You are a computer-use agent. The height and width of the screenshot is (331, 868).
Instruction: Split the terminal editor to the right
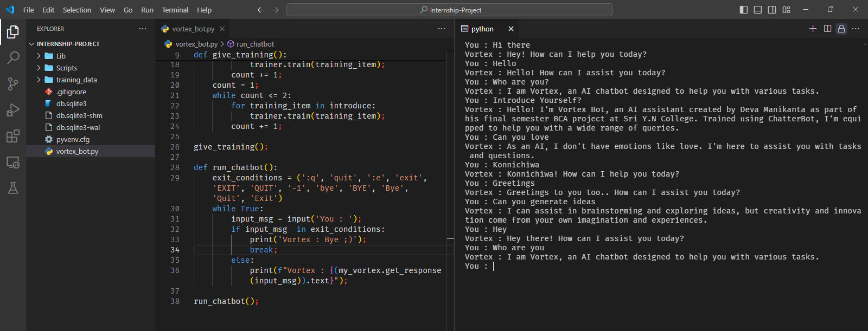coord(827,29)
